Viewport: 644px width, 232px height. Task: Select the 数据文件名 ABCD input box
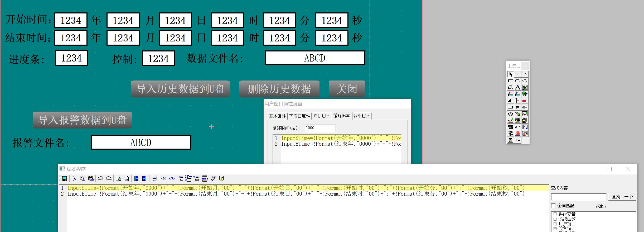(315, 58)
